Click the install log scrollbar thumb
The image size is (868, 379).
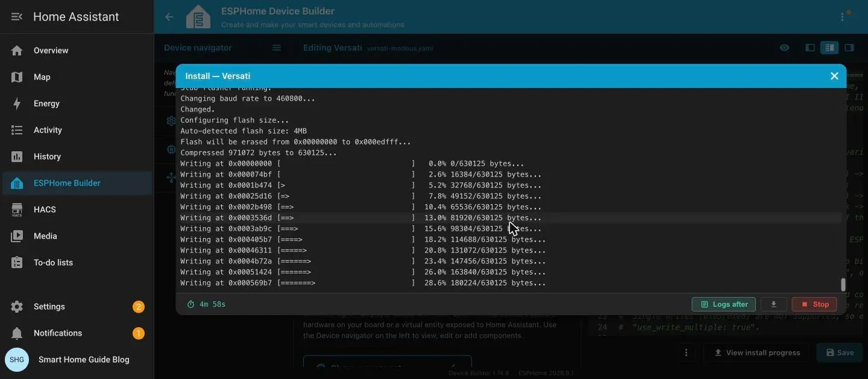tap(843, 284)
